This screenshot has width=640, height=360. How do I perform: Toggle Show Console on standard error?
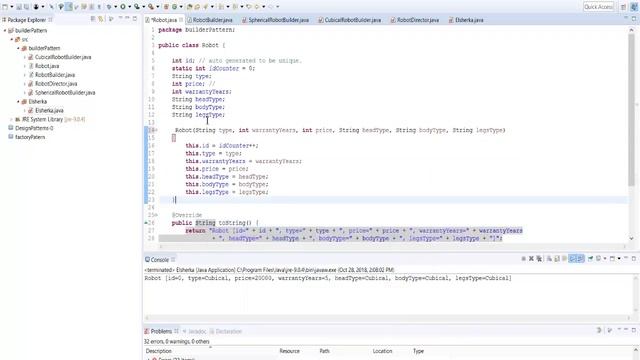580,258
